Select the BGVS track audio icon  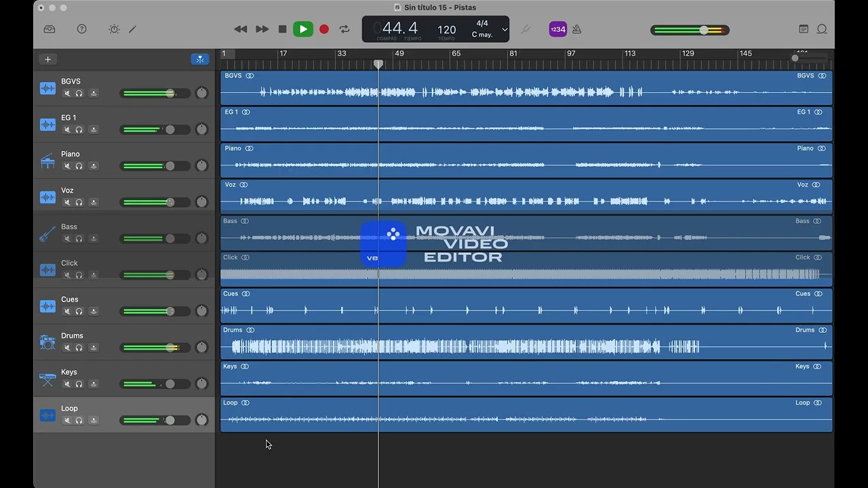[47, 88]
